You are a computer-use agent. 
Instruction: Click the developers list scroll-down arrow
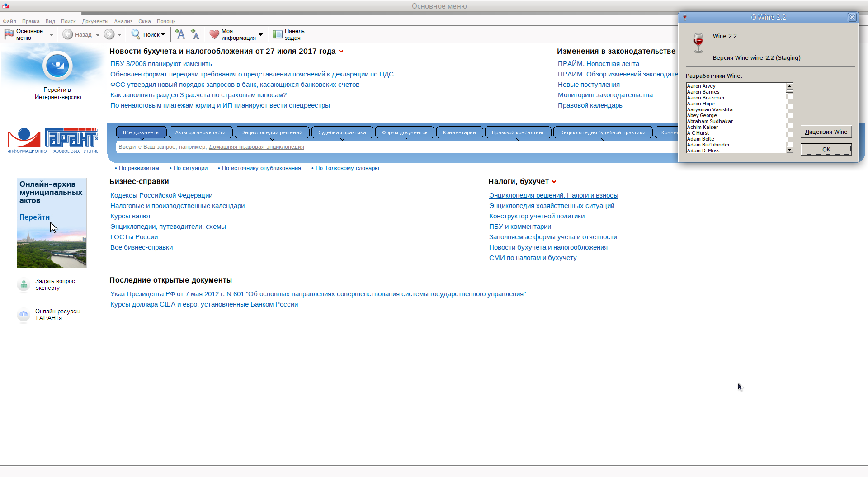tap(790, 150)
